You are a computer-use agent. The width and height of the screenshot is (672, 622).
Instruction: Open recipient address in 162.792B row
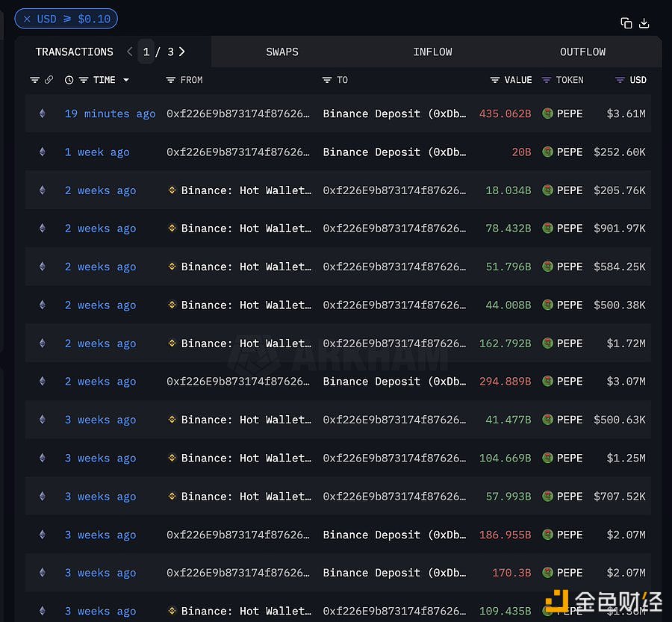[x=394, y=343]
